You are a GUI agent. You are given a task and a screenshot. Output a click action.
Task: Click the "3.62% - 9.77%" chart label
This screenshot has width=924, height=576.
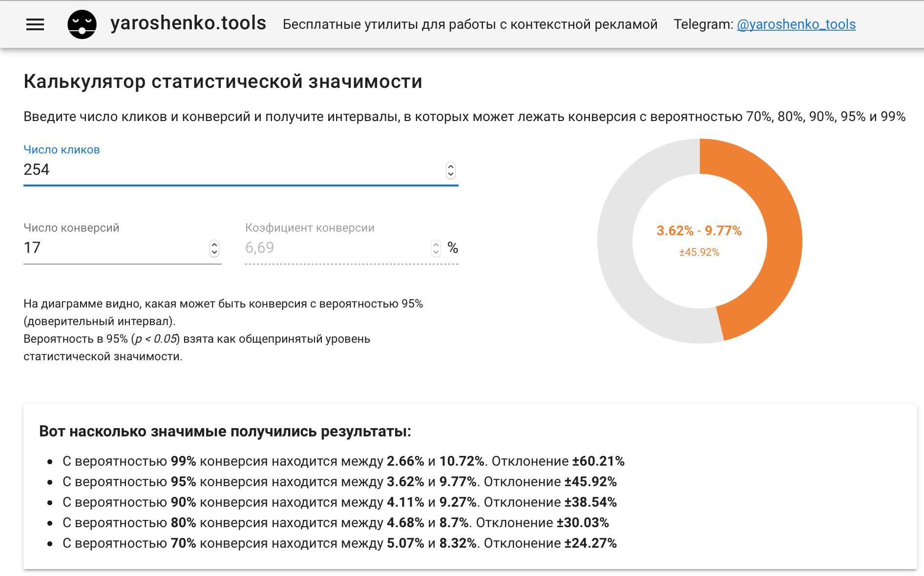pos(699,230)
